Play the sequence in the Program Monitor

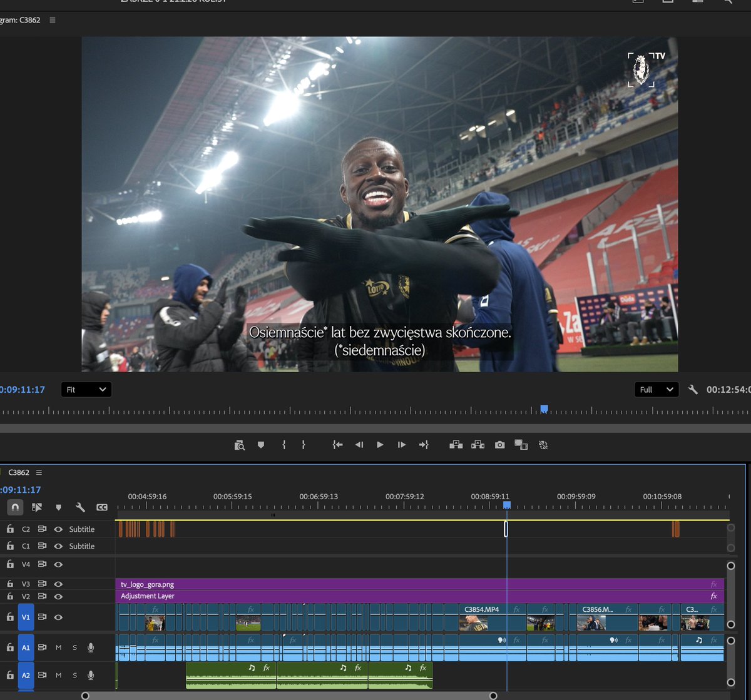(380, 445)
